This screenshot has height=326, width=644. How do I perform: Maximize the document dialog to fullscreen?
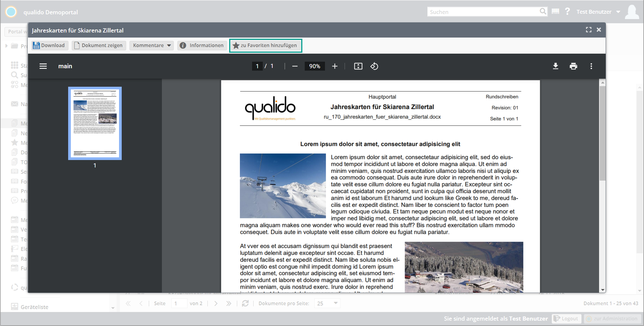click(x=589, y=30)
